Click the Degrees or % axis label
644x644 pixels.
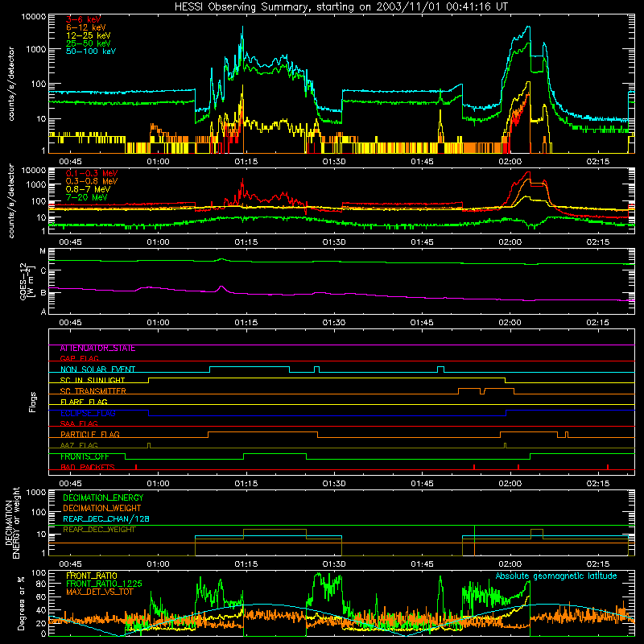pos(21,603)
